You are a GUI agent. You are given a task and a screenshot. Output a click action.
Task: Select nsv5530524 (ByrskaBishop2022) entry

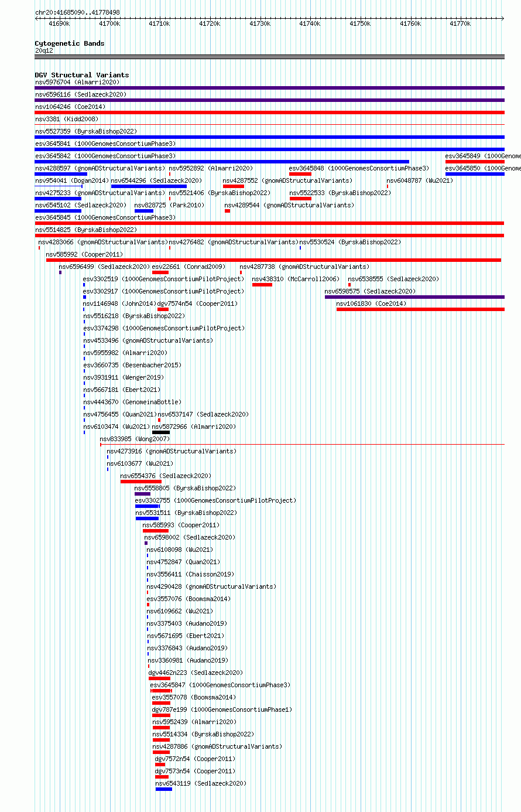[351, 242]
